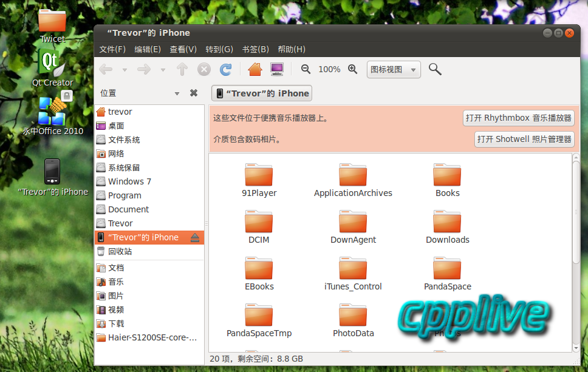Select 文件系统 in the sidebar
The height and width of the screenshot is (372, 588).
[149, 140]
